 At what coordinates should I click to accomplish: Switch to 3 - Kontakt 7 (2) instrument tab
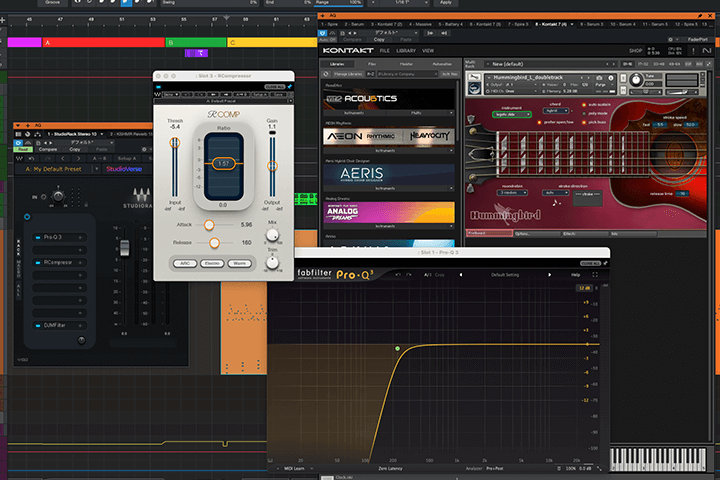click(386, 24)
